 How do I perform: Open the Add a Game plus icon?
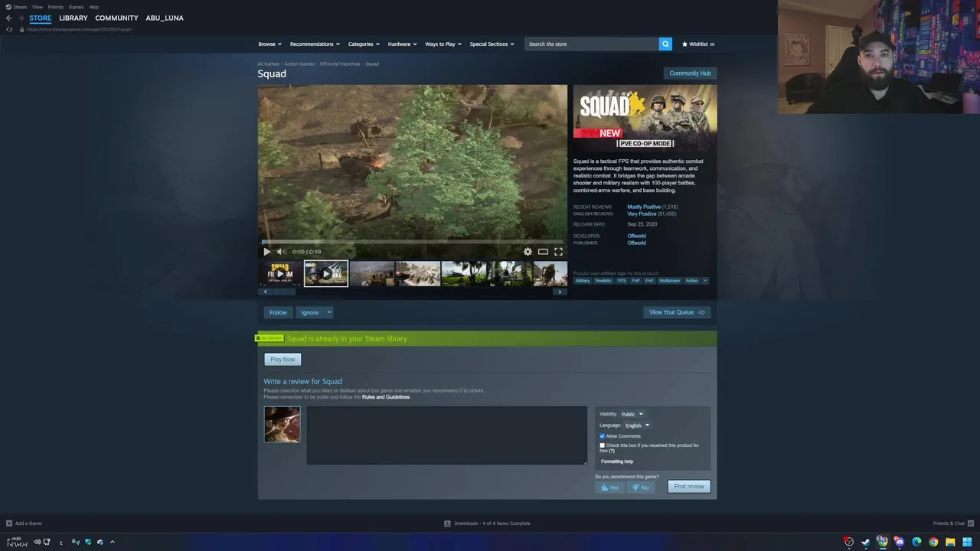9,523
